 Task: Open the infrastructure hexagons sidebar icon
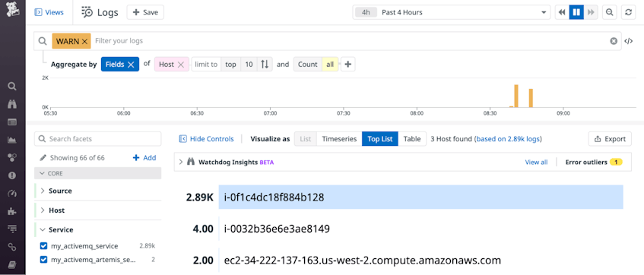[12, 157]
